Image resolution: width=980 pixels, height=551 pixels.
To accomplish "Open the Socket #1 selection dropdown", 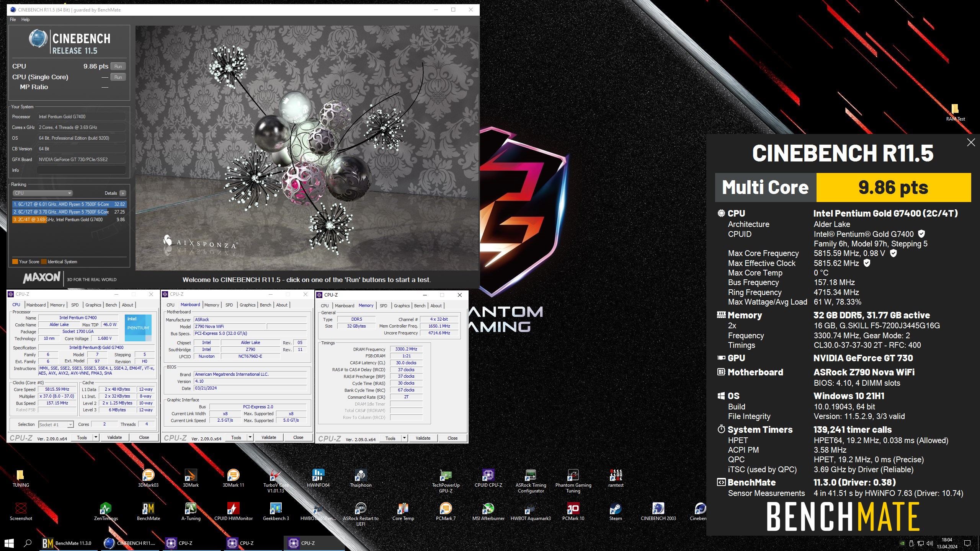I will tap(56, 424).
